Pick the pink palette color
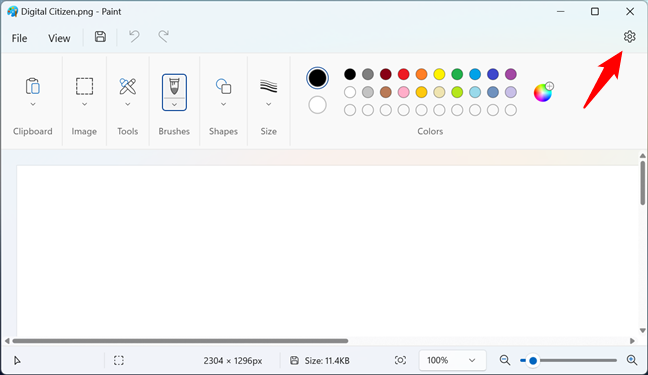 point(403,92)
